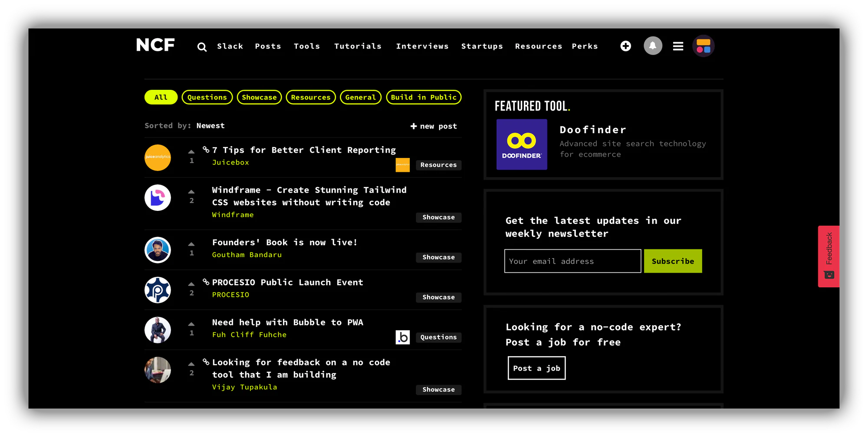Upvote the Looking for feedback post
This screenshot has height=437, width=868.
point(191,364)
